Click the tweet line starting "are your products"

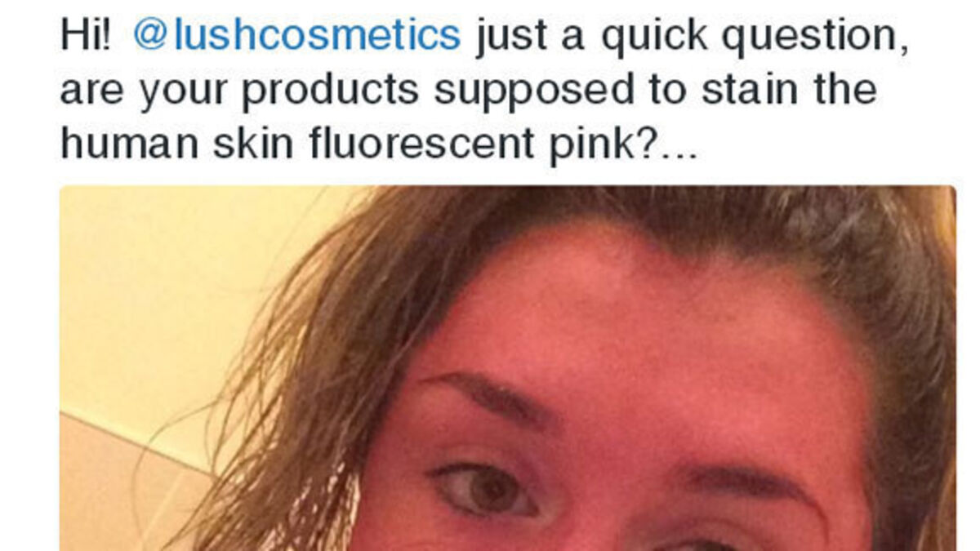469,91
